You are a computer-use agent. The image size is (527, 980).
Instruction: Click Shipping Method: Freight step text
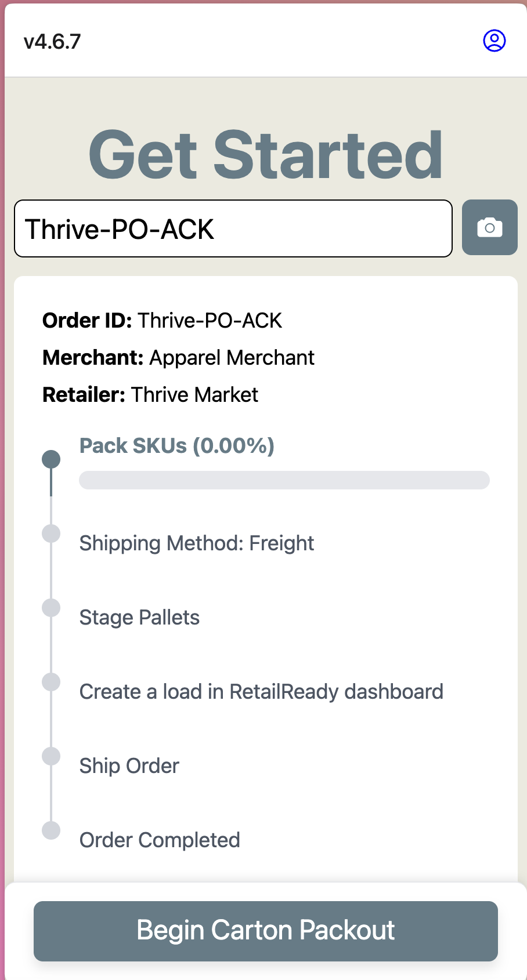click(197, 543)
